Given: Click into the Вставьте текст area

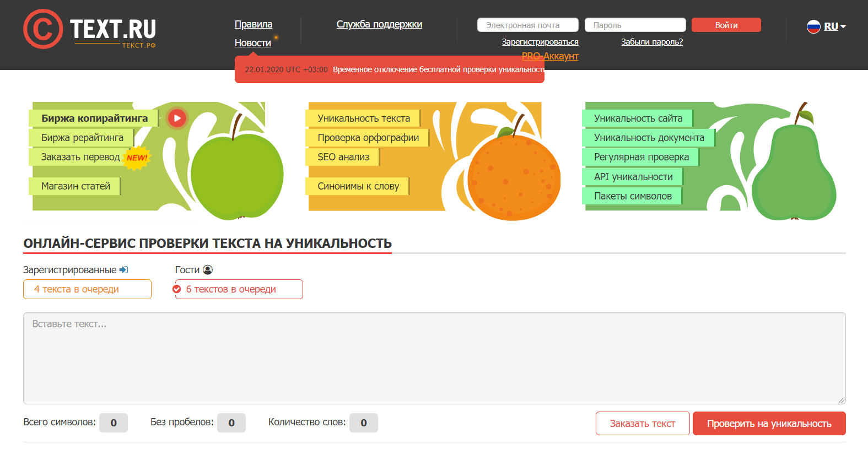Looking at the screenshot, I should pos(434,359).
